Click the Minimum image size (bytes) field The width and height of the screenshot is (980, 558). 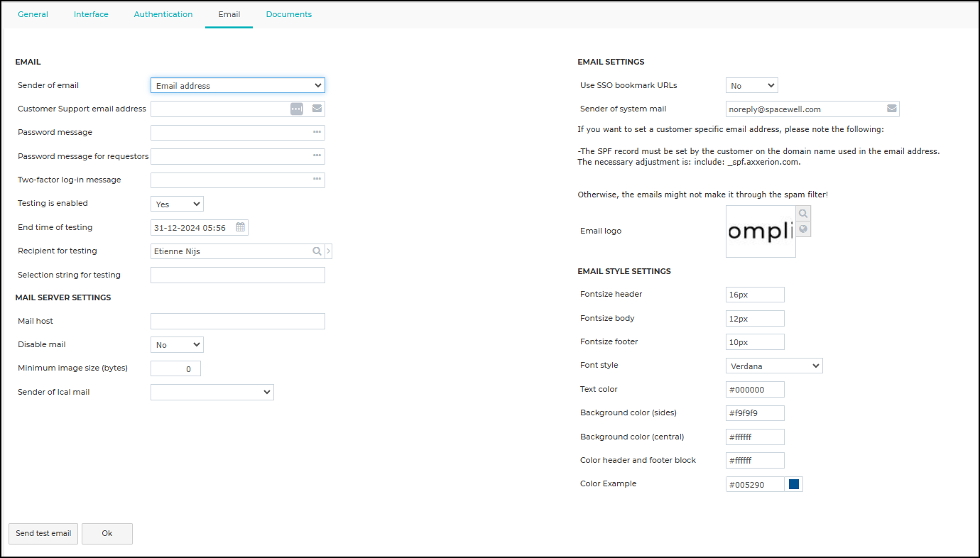pyautogui.click(x=175, y=368)
